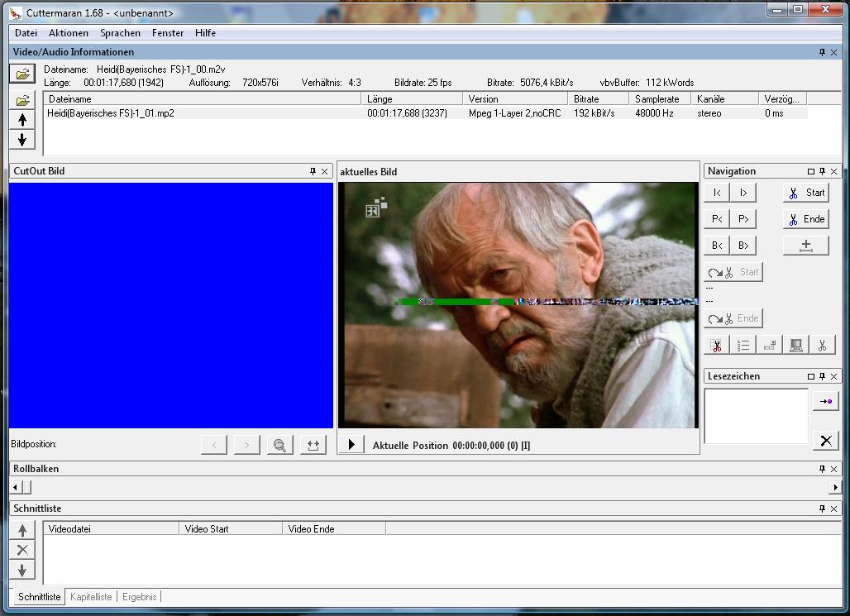Click the Verzög... column header
The width and height of the screenshot is (850, 616).
[x=783, y=99]
